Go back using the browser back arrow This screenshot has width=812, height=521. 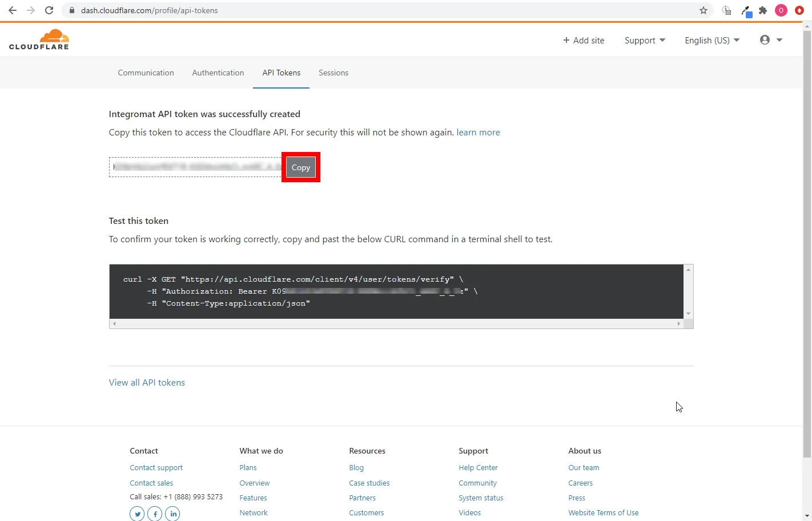13,10
